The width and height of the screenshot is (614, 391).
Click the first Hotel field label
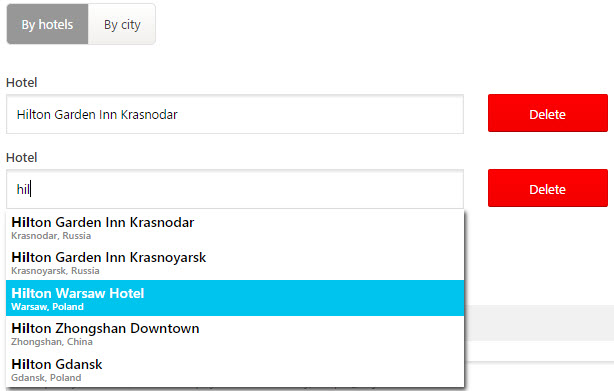point(22,83)
